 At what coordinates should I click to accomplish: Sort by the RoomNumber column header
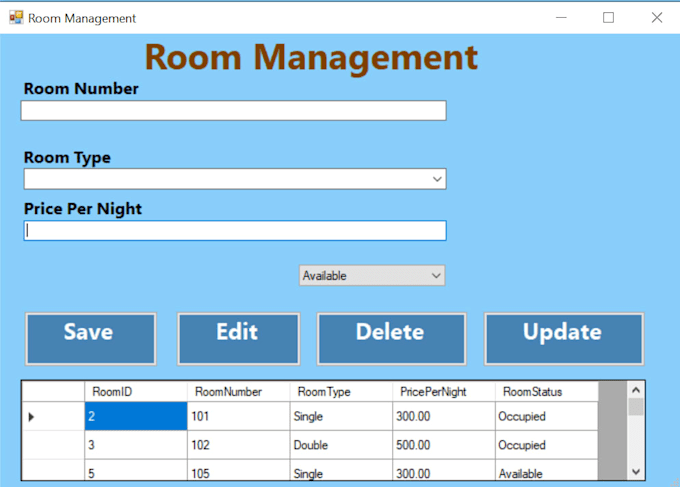[x=239, y=392]
